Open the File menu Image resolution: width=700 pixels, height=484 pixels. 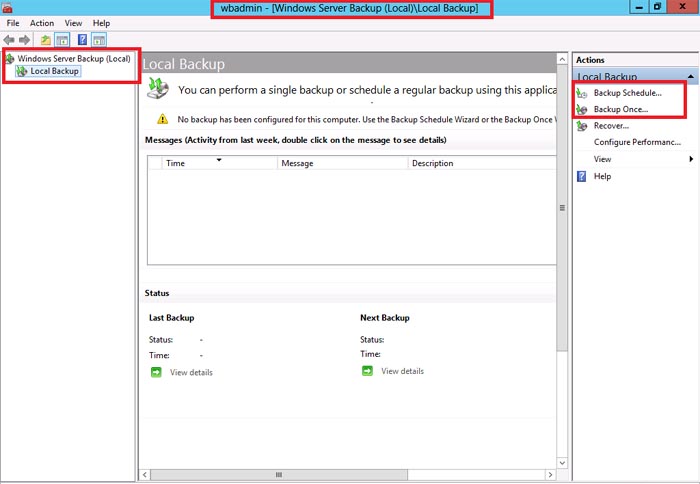pos(13,23)
